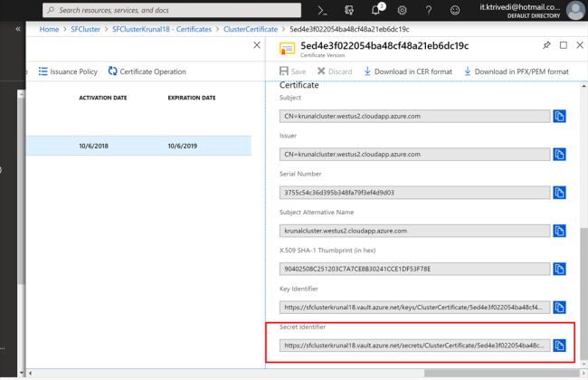Screen dimensions: 588x380
Task: Click the Serial Number field
Action: coord(414,193)
